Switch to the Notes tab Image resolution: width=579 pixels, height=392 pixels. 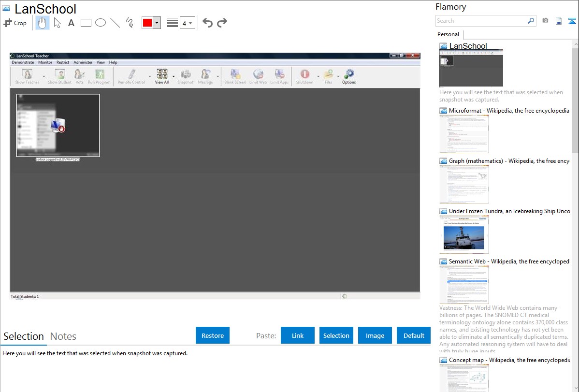pos(63,336)
